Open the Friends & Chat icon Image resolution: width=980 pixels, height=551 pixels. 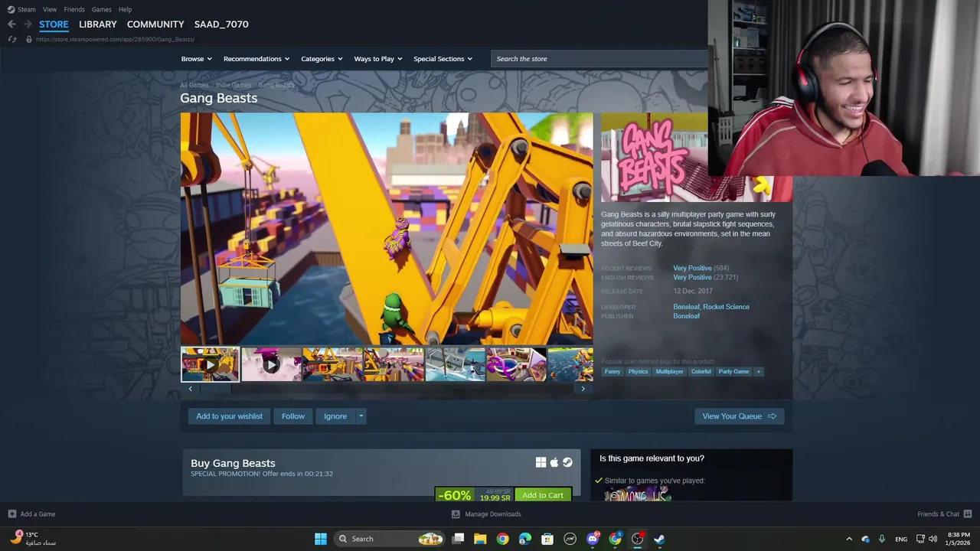(x=968, y=514)
